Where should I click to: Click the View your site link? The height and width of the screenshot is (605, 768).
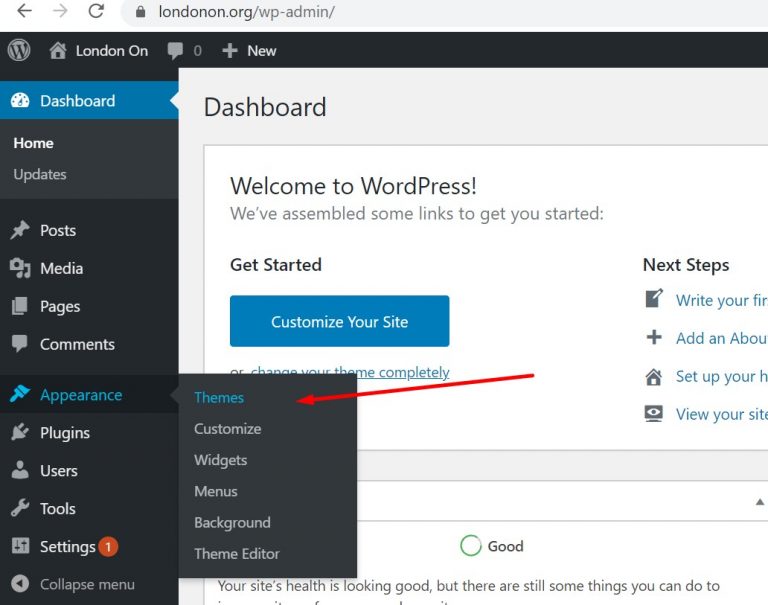(x=722, y=414)
